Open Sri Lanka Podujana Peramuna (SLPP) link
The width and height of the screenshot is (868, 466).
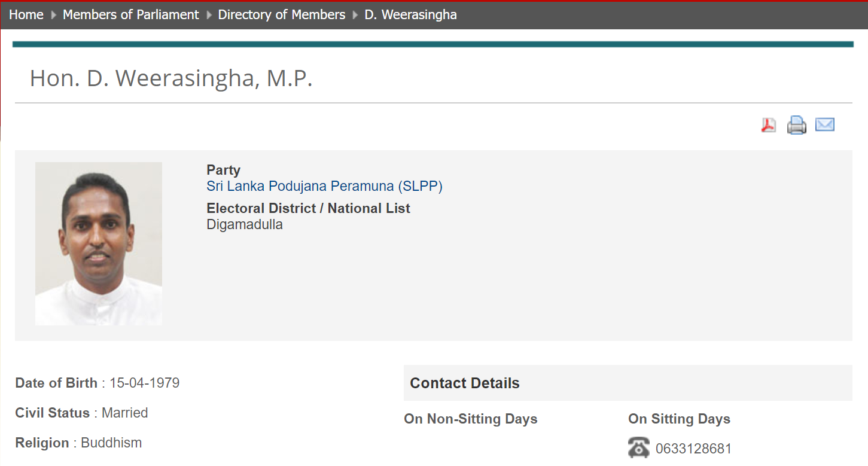(x=325, y=186)
